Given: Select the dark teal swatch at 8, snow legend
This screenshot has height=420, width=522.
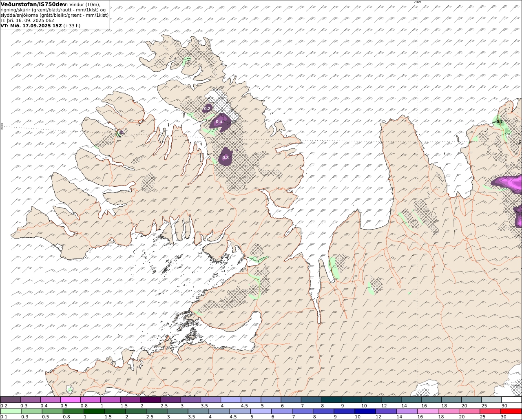Looking at the screenshot, I should (x=331, y=400).
